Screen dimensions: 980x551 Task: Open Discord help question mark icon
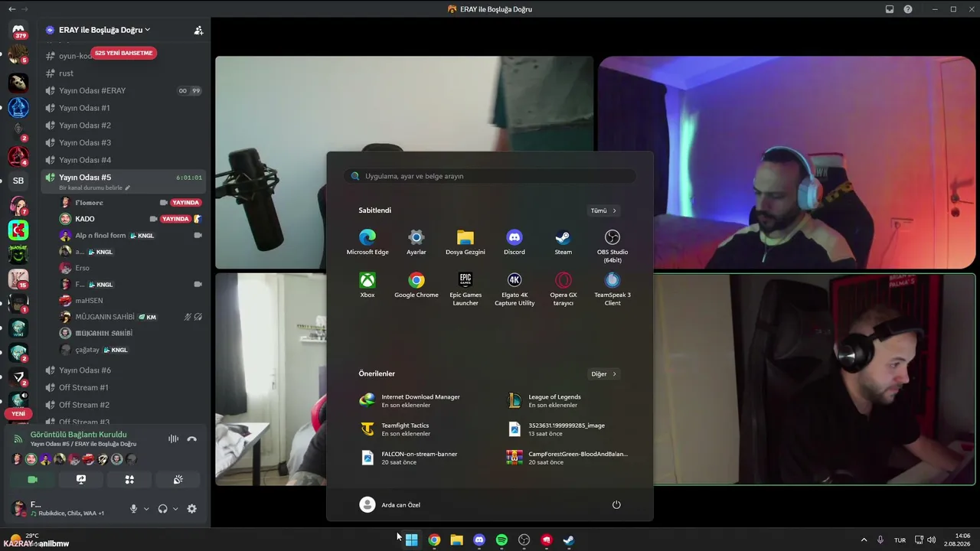point(908,9)
